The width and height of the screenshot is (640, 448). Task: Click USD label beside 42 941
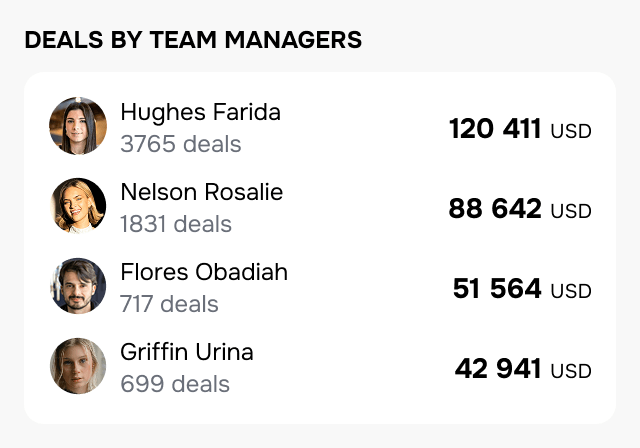(571, 371)
